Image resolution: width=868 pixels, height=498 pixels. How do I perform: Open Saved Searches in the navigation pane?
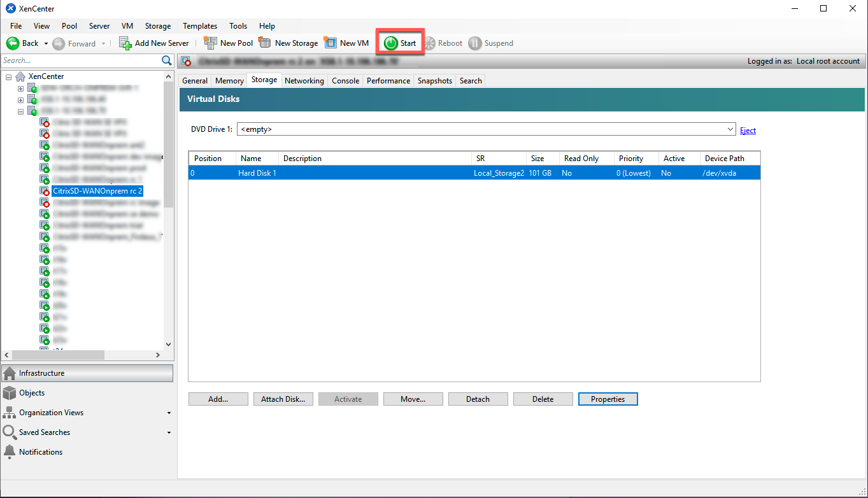coord(87,432)
